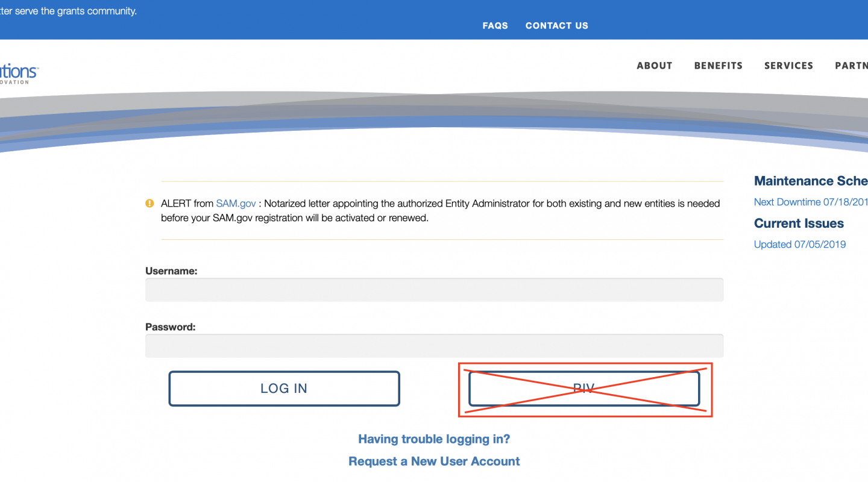This screenshot has width=868, height=482.
Task: Select BENEFITS in the main navigation
Action: click(x=718, y=66)
